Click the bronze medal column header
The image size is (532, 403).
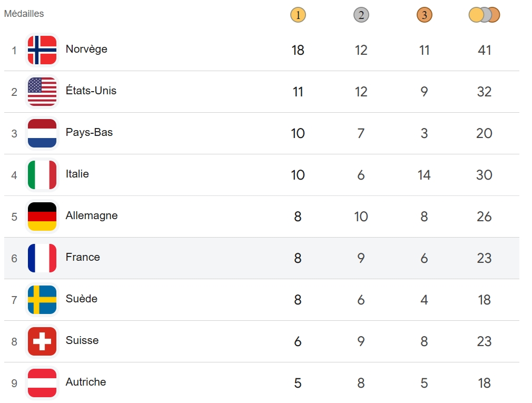coord(425,15)
